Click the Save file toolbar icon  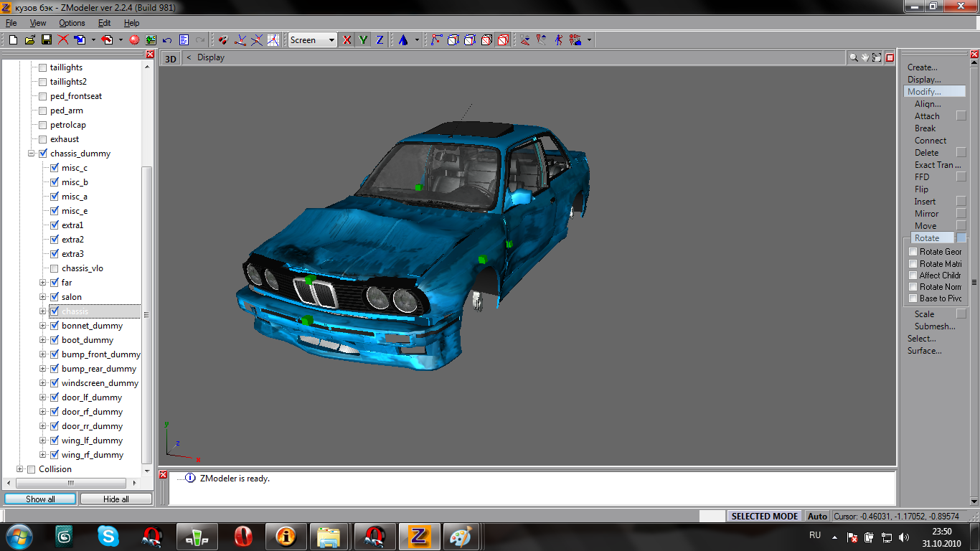[x=46, y=40]
